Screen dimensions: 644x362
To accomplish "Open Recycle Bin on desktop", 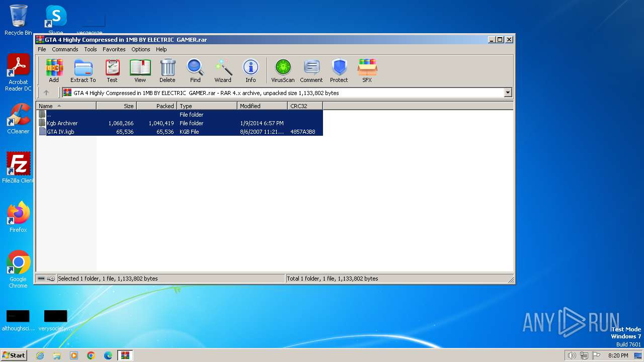I will (x=18, y=20).
